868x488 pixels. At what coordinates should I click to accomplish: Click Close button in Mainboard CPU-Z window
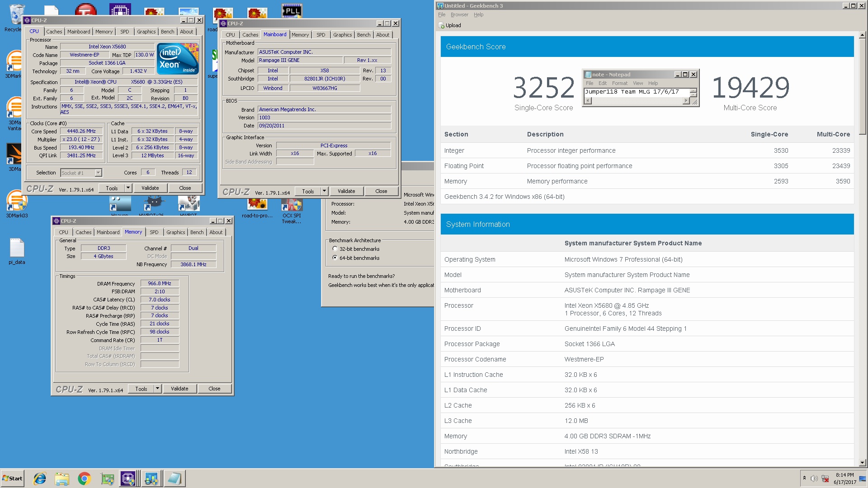tap(381, 191)
